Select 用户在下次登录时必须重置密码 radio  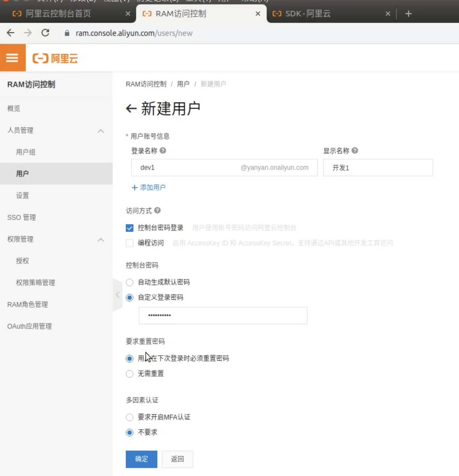129,358
